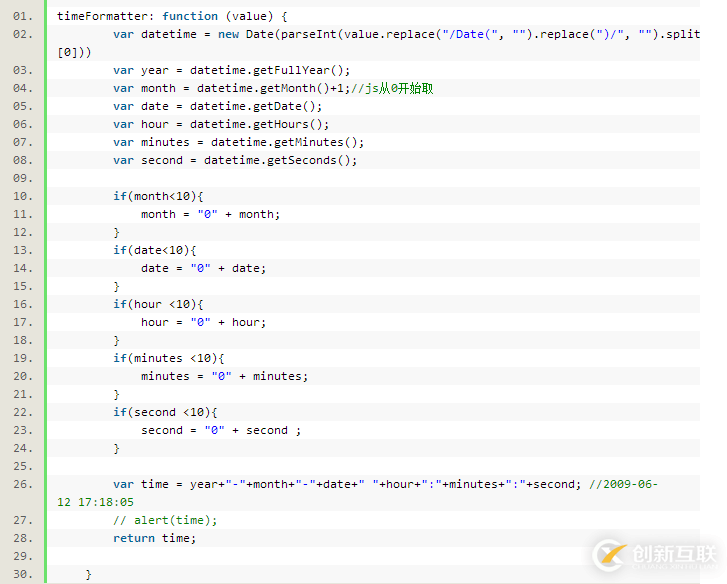Click the comment '//2009-06-' on line 26

tap(623, 484)
